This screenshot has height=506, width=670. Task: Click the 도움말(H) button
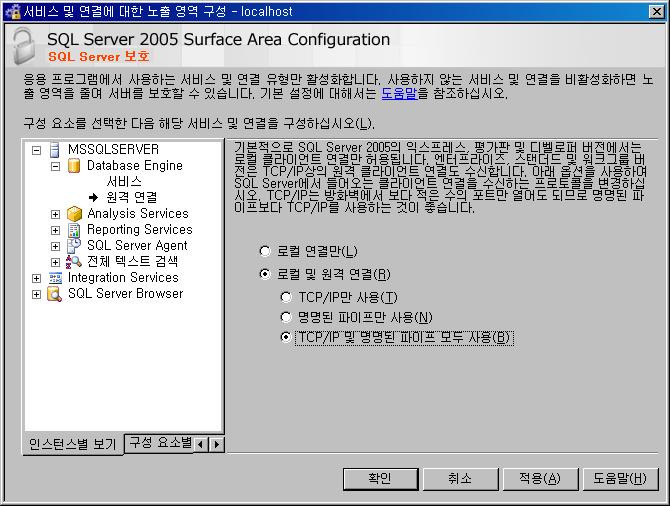[x=620, y=479]
